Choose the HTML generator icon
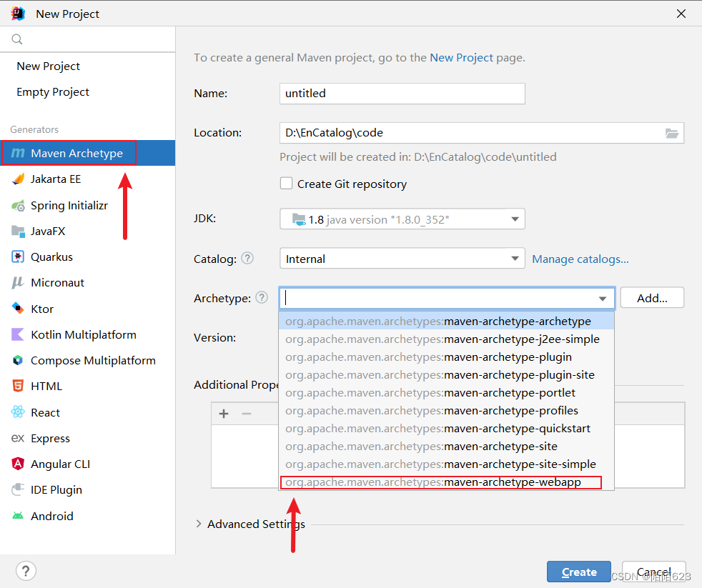The width and height of the screenshot is (702, 588). (18, 386)
